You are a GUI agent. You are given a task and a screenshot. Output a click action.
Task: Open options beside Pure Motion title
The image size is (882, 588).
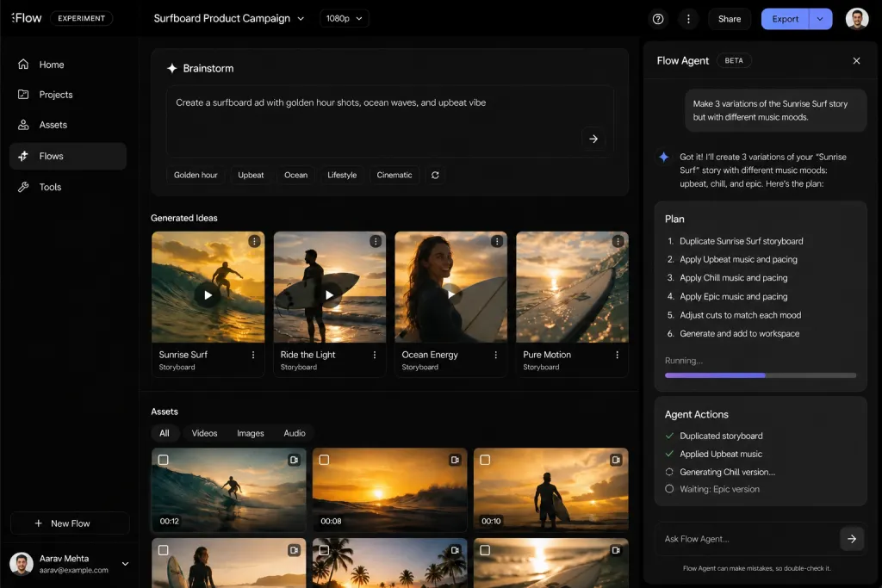pyautogui.click(x=617, y=355)
